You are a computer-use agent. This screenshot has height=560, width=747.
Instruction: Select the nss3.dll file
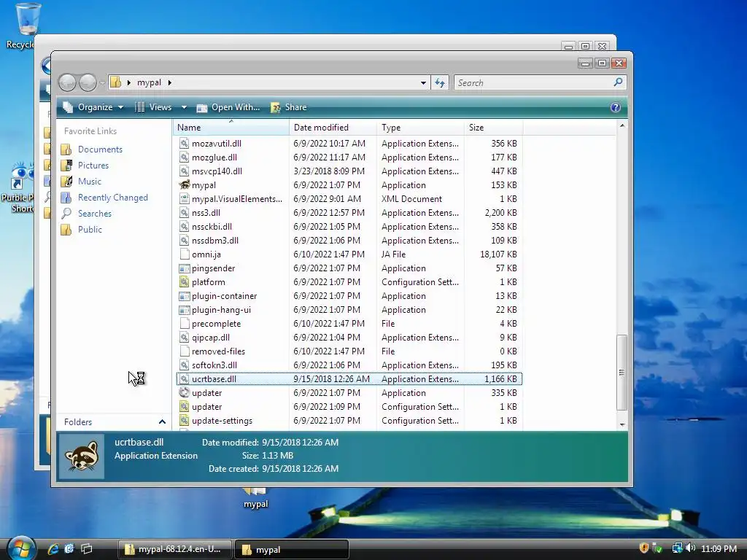tap(206, 213)
